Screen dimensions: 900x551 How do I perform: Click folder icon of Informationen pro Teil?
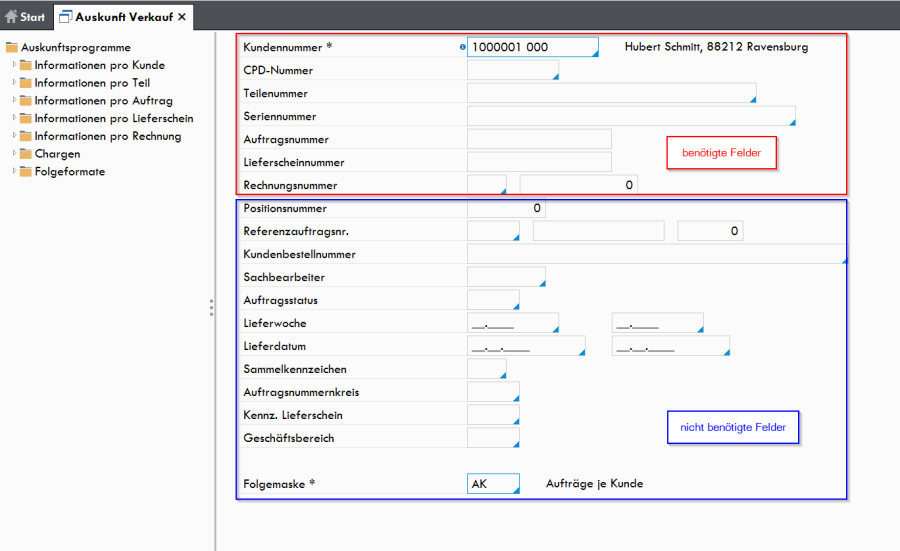coord(25,83)
